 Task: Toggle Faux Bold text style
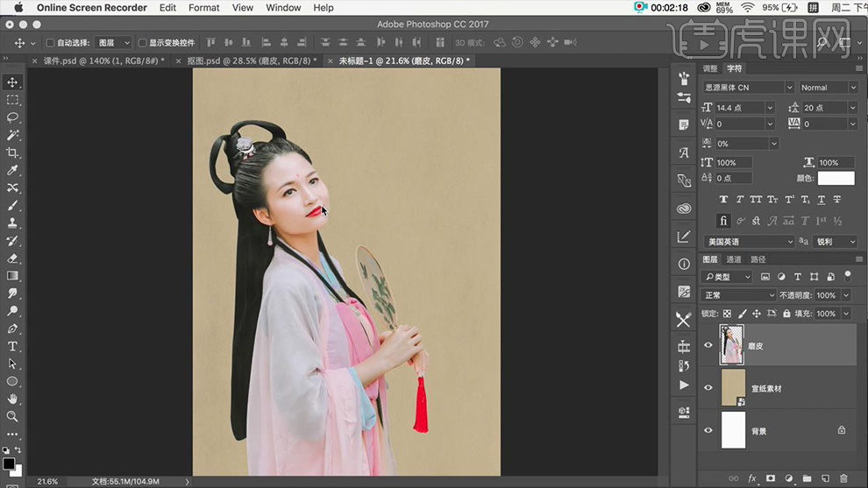pos(723,199)
